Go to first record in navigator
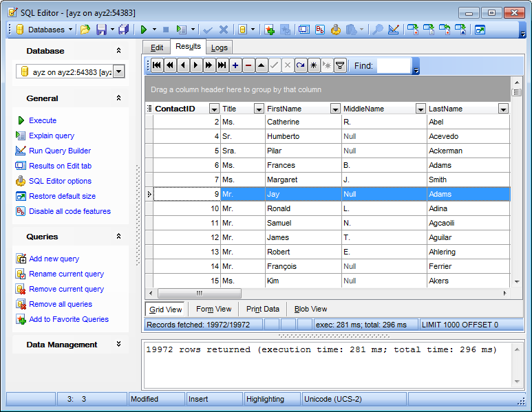This screenshot has height=412, width=532. click(157, 65)
